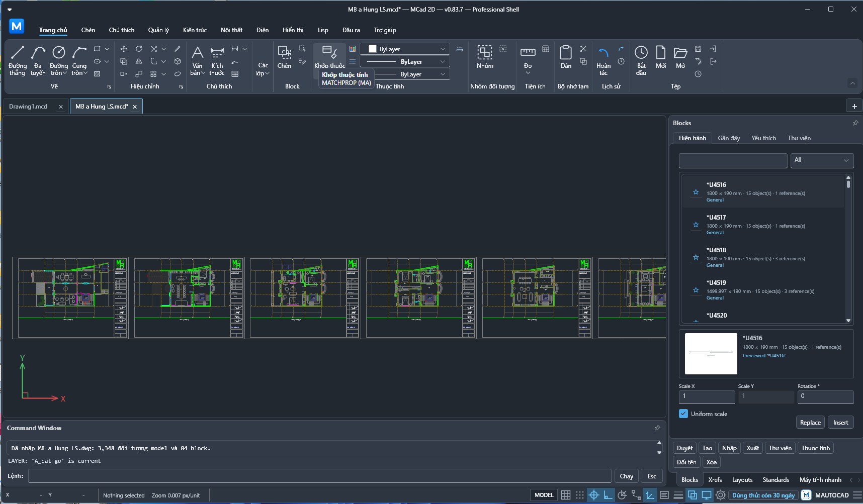863x504 pixels.
Task: Click the cut scissors icon in Bộ nhớ tạm
Action: (583, 49)
